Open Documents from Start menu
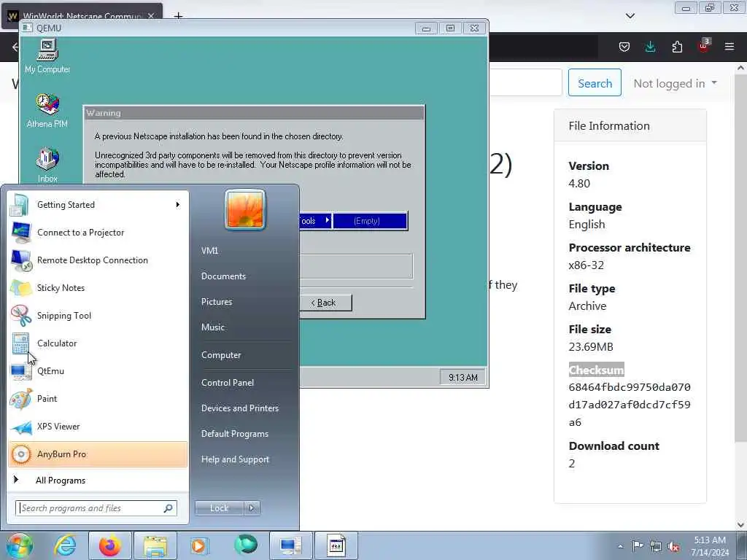The image size is (747, 560). pyautogui.click(x=223, y=276)
